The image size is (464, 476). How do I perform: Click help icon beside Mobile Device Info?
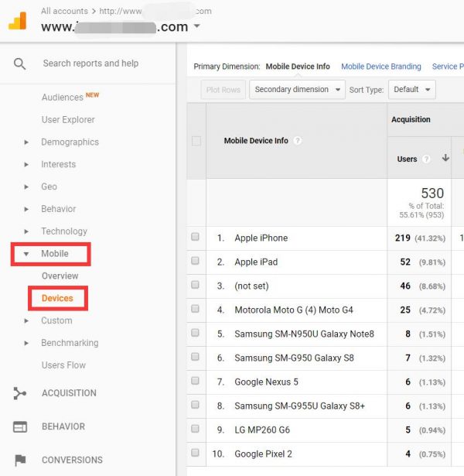pyautogui.click(x=298, y=141)
